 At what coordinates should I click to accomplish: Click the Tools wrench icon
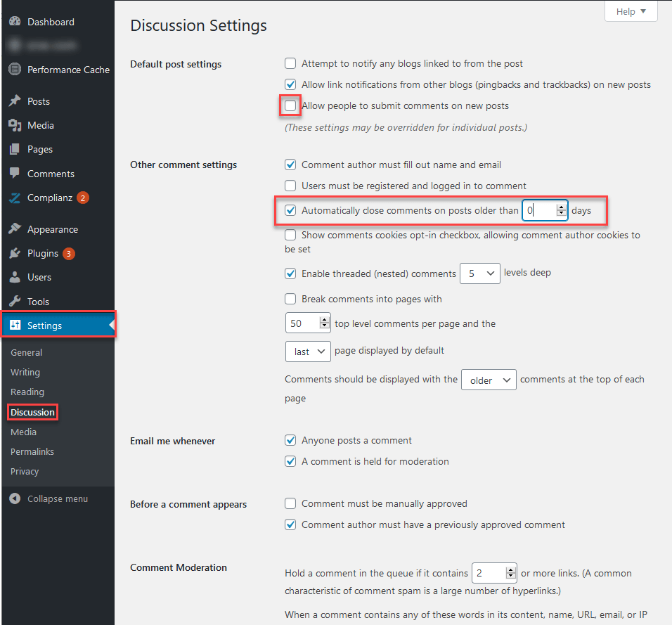tap(15, 301)
